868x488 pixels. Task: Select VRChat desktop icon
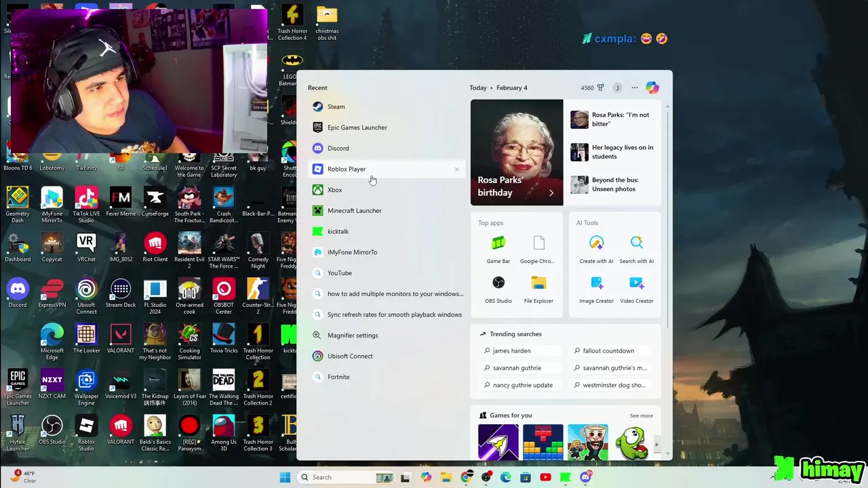pyautogui.click(x=86, y=247)
